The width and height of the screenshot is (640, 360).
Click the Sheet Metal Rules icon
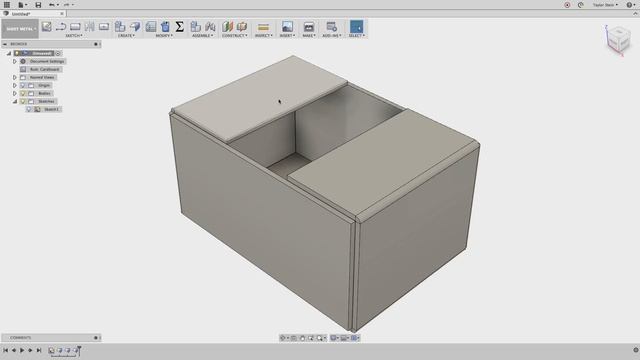coord(151,27)
